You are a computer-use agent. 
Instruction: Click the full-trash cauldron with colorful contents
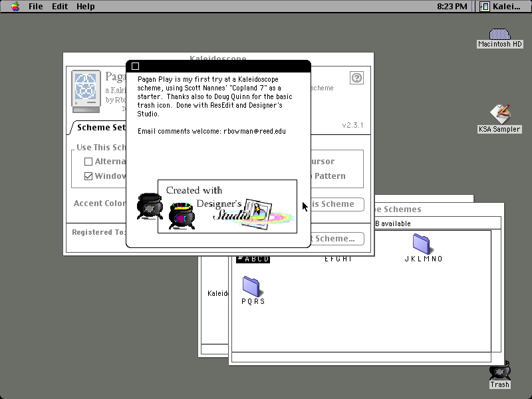[x=182, y=215]
